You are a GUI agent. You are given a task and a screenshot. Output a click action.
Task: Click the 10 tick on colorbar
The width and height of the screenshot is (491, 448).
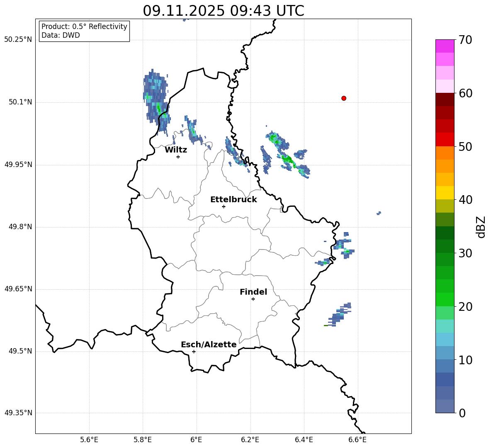pos(465,360)
